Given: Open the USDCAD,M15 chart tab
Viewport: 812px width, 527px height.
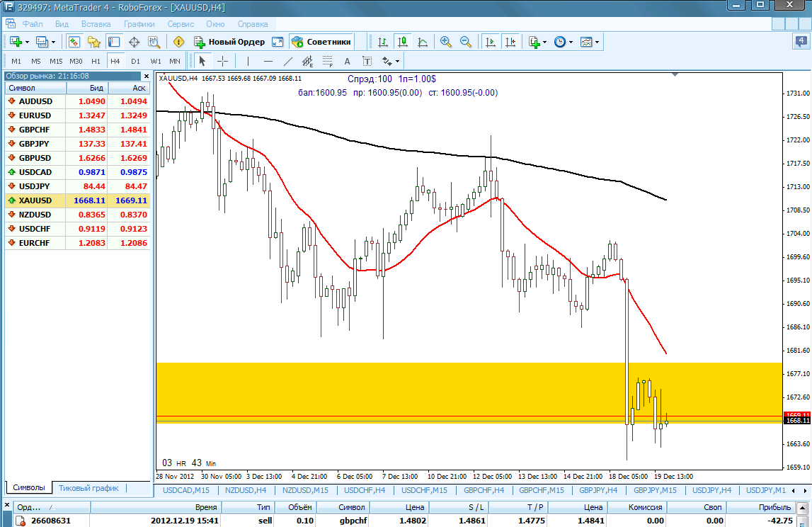Looking at the screenshot, I should coord(186,490).
